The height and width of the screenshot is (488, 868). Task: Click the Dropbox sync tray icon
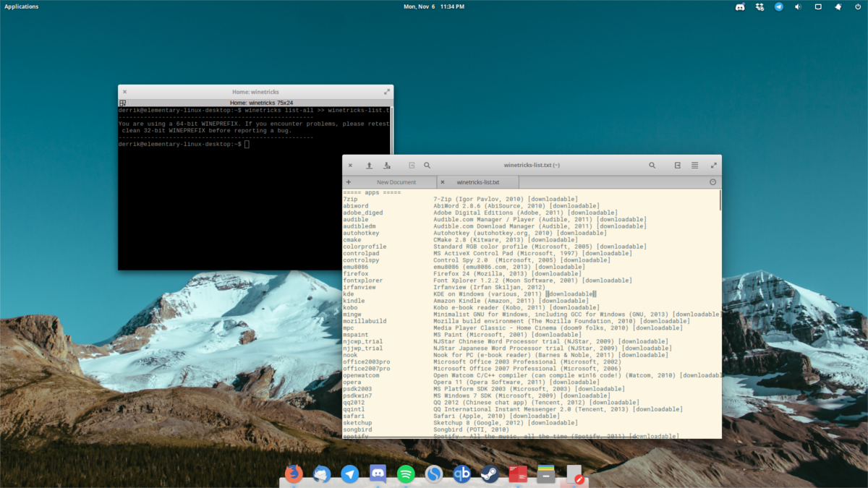[x=759, y=7]
